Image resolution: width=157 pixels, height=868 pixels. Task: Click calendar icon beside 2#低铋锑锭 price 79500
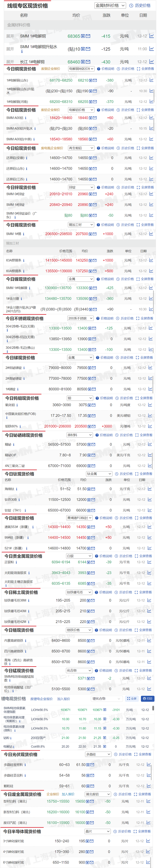(x=90, y=368)
